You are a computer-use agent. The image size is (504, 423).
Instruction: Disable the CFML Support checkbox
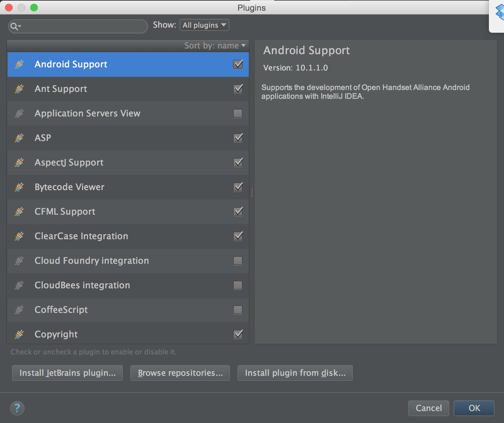pos(238,211)
